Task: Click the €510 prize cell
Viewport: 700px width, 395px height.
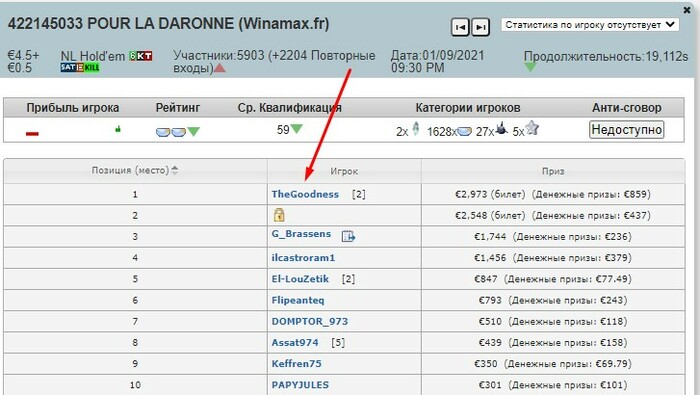Action: click(553, 321)
